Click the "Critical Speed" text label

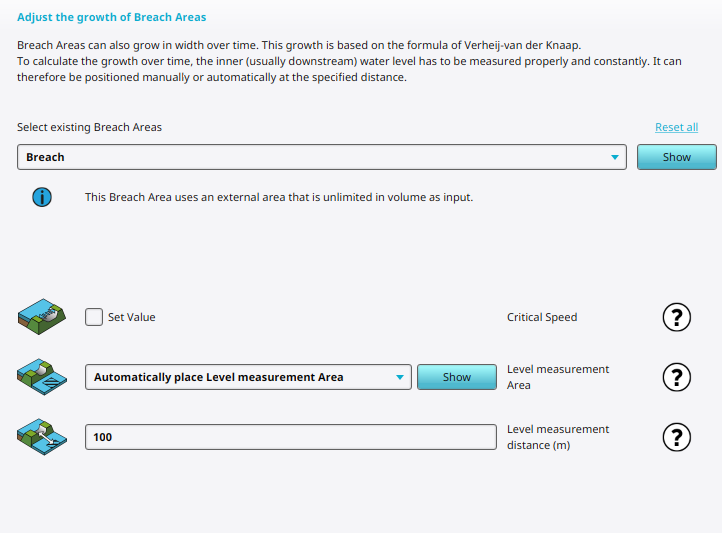[542, 317]
